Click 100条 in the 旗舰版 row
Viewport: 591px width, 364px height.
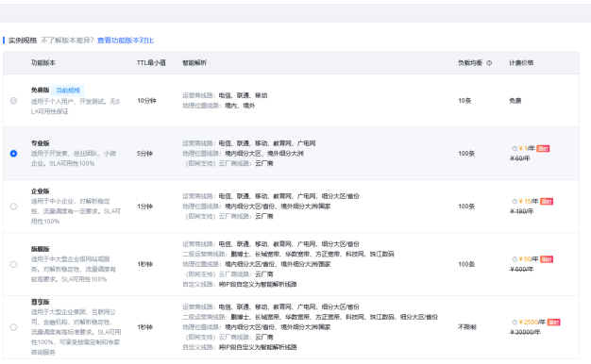point(466,264)
